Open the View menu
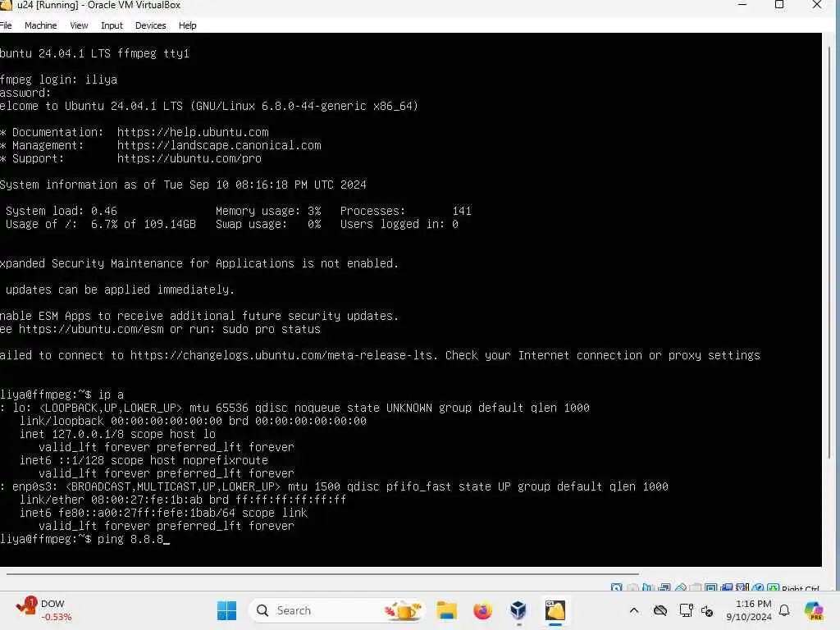Viewport: 840px width, 630px height. point(79,25)
